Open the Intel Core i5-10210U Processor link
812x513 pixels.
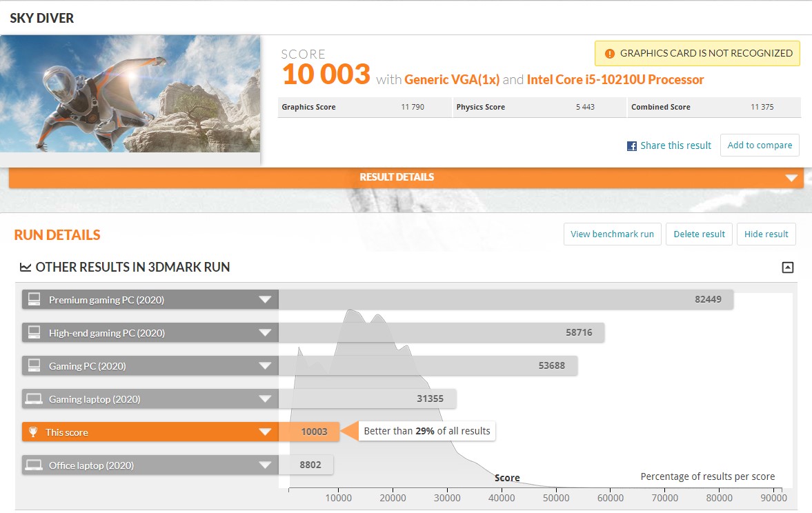615,80
